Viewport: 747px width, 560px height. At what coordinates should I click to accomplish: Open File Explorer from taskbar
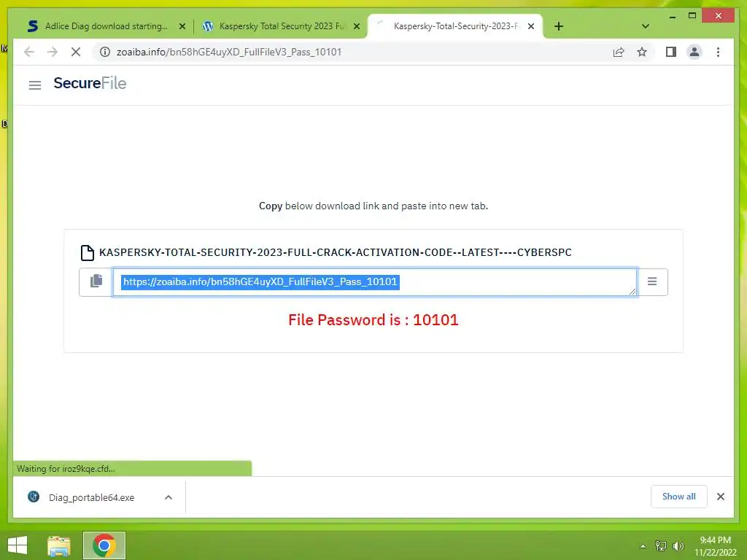59,545
